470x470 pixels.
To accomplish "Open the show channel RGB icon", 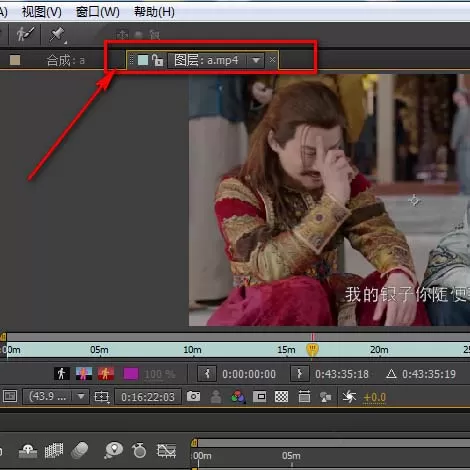I will pos(238,397).
